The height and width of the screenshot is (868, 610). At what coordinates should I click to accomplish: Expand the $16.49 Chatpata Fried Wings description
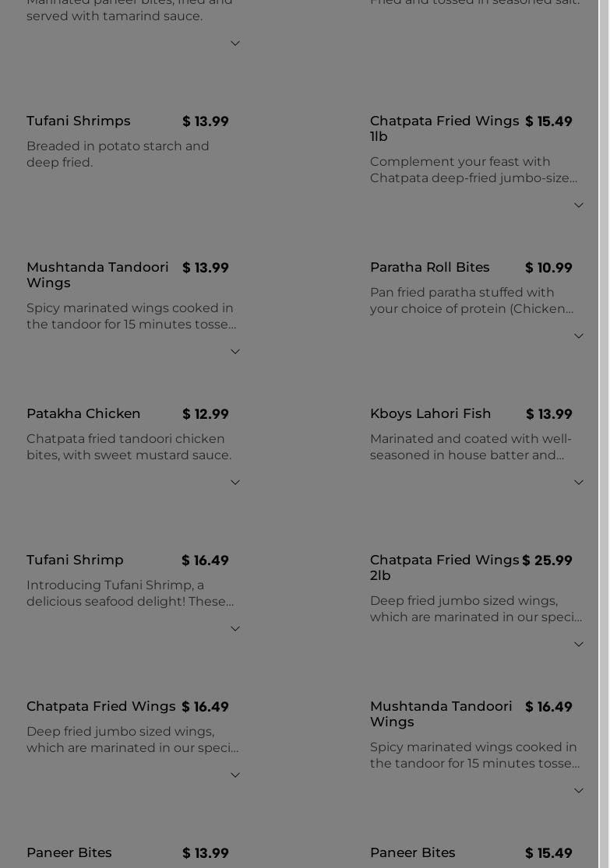click(234, 775)
